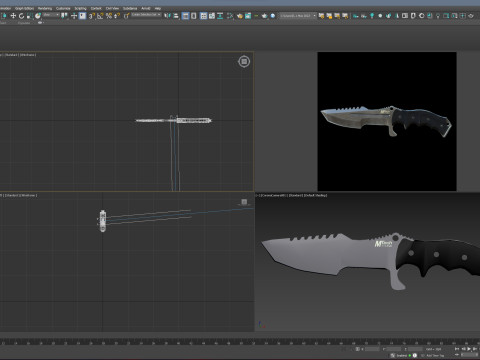Go to the previous frame

[x=463, y=349]
